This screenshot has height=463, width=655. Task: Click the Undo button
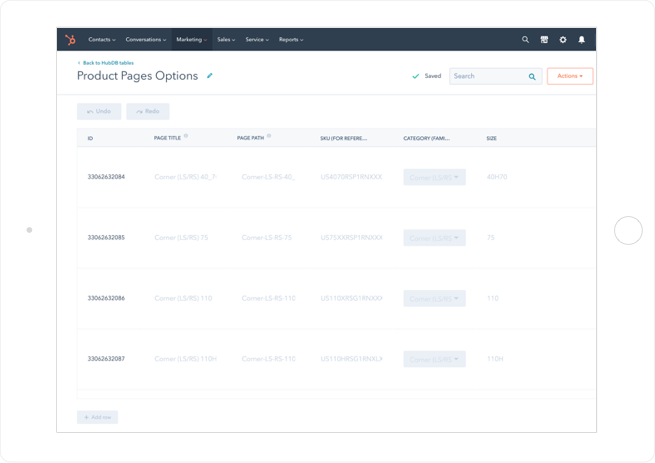99,111
